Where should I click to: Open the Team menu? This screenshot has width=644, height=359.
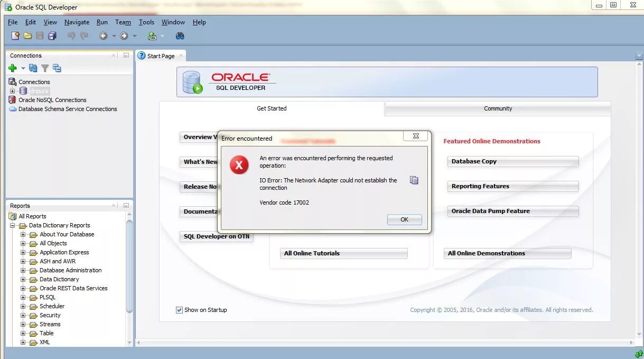tap(123, 22)
